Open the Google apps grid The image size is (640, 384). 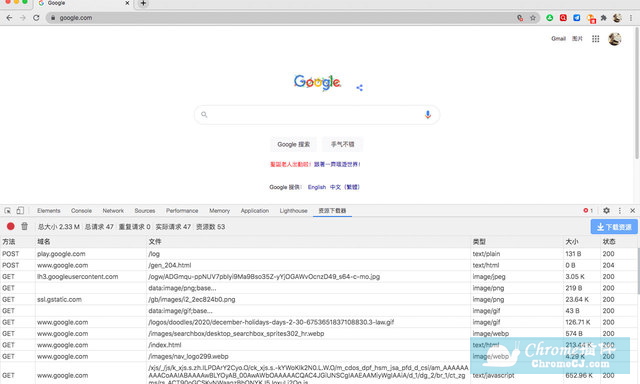(x=596, y=39)
